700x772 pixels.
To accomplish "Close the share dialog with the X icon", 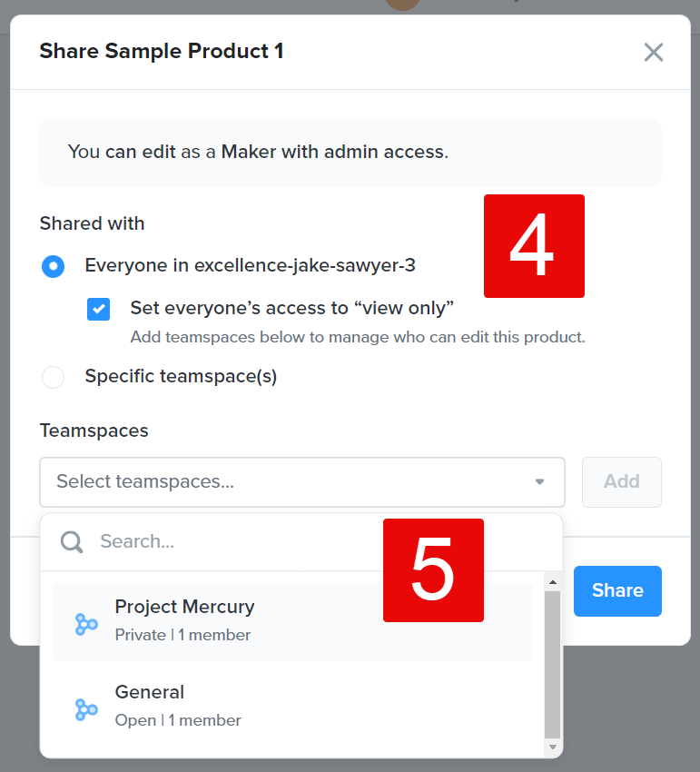I will click(653, 52).
